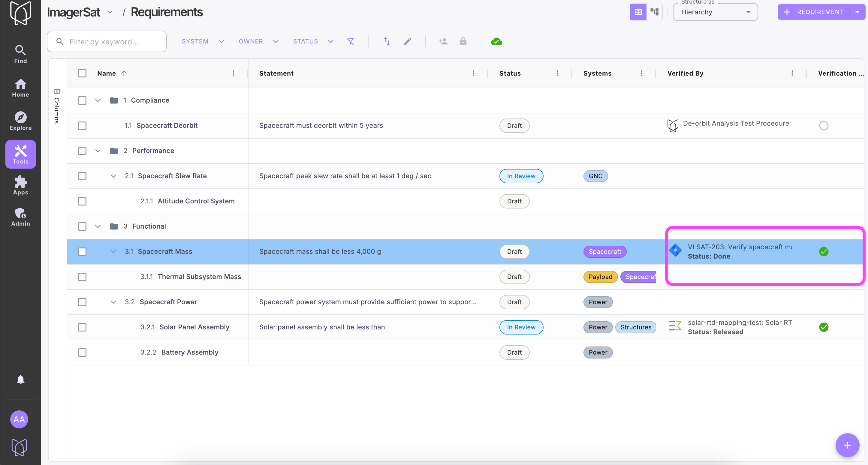The image size is (868, 465).
Task: Open Explore in the sidebar
Action: (20, 121)
